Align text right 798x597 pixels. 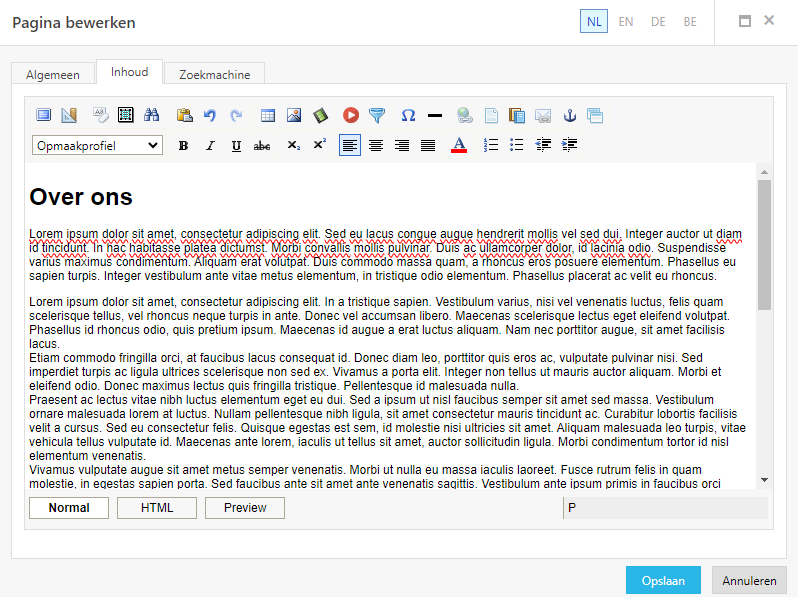click(x=402, y=146)
